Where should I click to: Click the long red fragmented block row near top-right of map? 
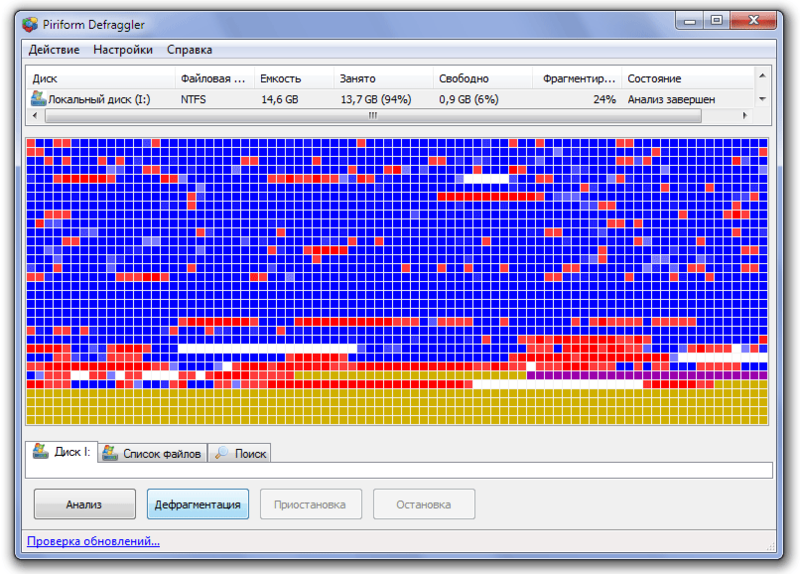pos(491,196)
